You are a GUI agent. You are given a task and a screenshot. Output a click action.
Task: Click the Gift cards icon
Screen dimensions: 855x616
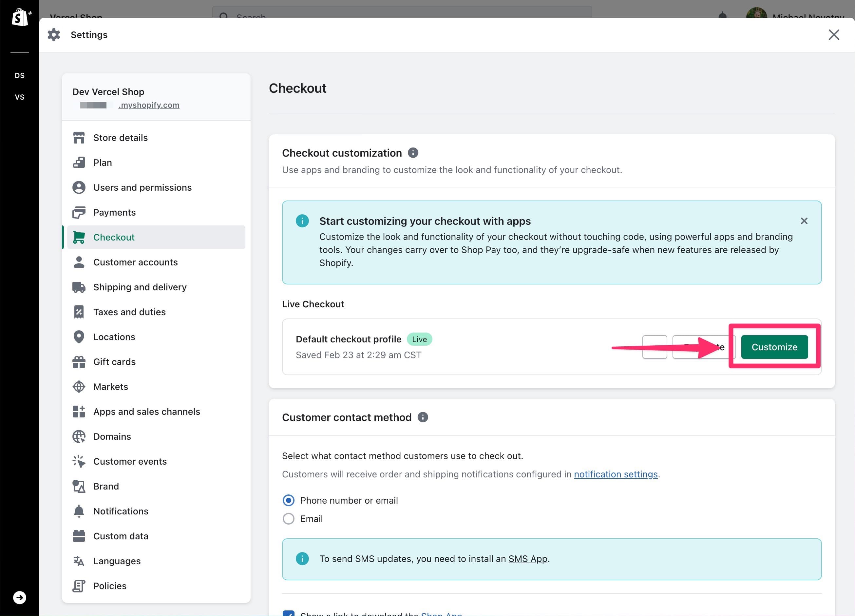click(79, 361)
